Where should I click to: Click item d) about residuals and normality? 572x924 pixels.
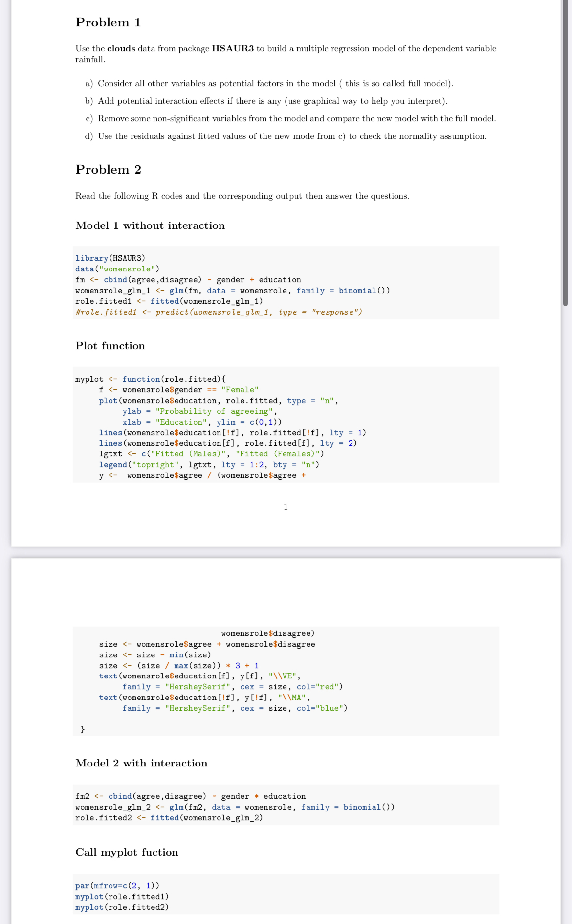286,136
